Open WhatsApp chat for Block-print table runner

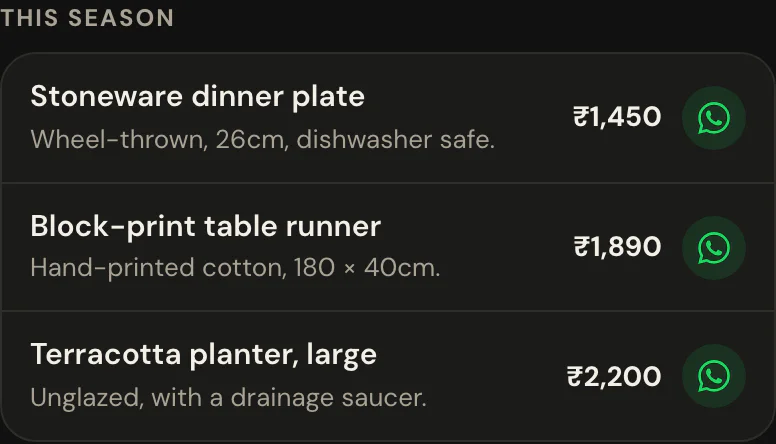714,247
